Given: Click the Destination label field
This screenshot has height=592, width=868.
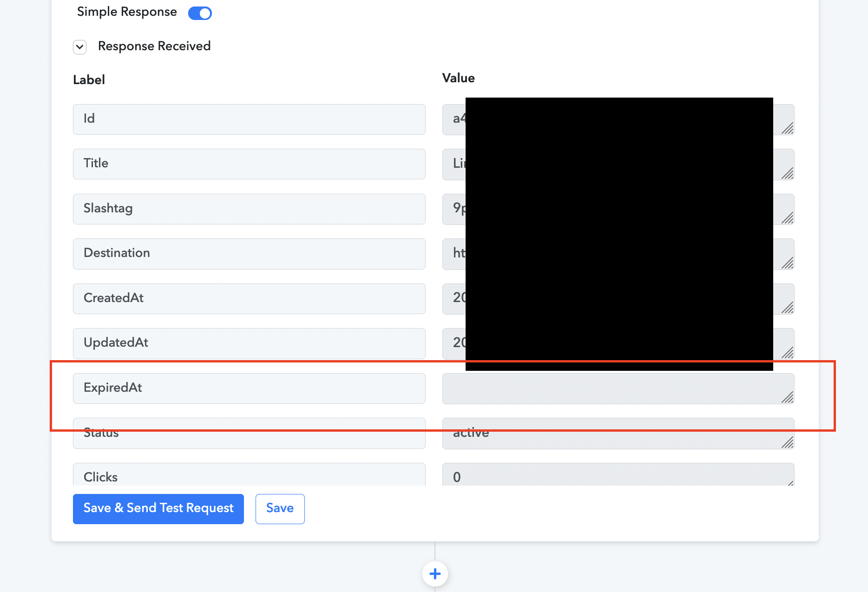Looking at the screenshot, I should [249, 254].
